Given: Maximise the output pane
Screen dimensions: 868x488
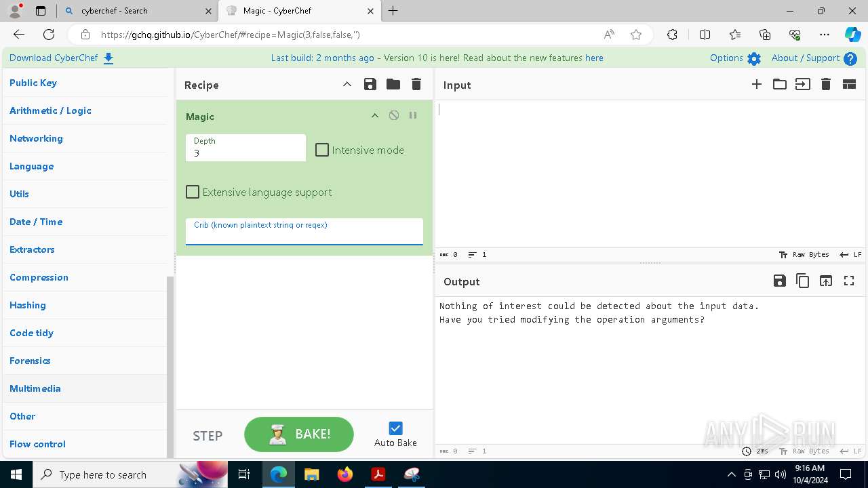Looking at the screenshot, I should (x=849, y=281).
